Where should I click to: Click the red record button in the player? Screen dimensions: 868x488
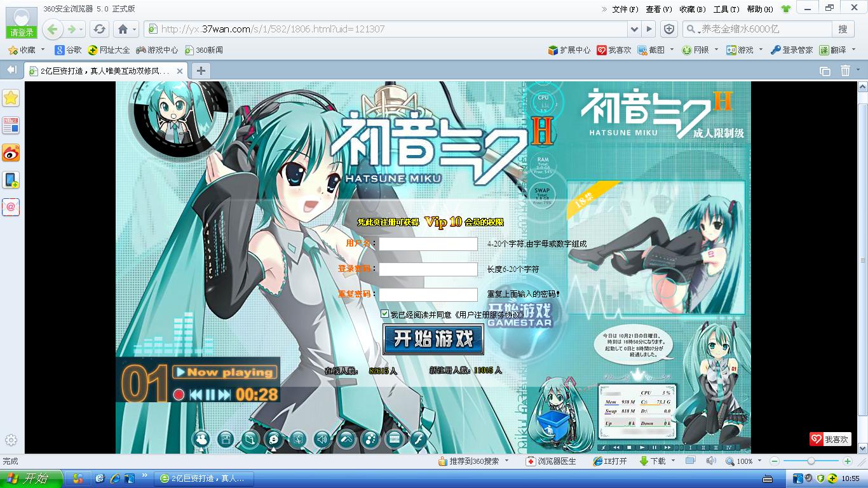[179, 395]
